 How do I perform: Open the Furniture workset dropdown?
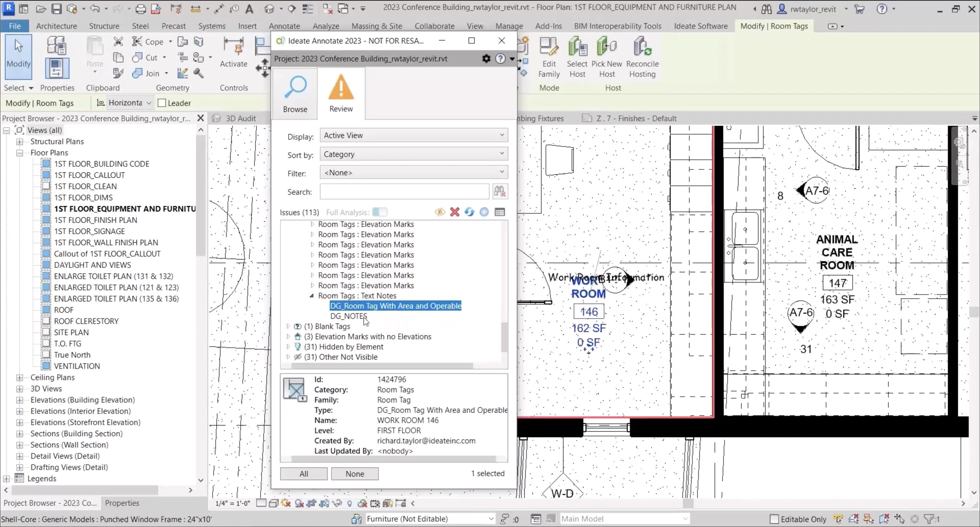429,518
